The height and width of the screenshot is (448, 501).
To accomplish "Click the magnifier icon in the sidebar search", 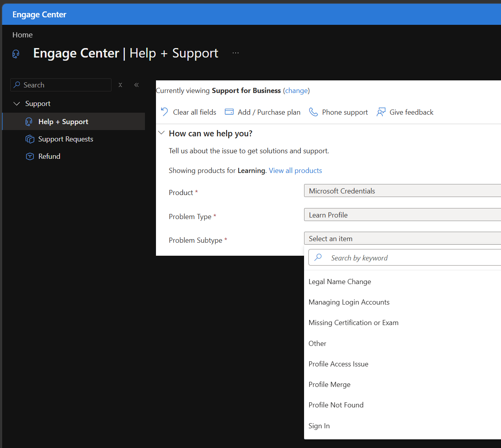I will pos(17,85).
